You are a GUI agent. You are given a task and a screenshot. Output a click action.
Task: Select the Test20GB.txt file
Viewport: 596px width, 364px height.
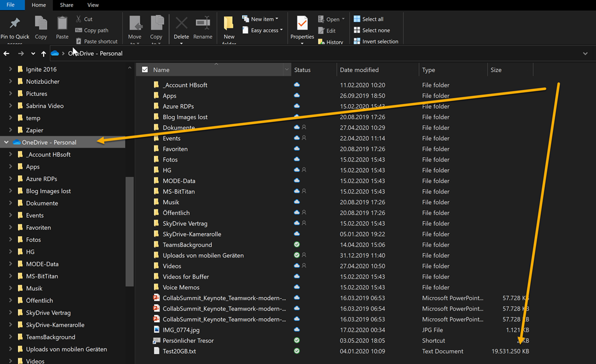[x=179, y=351]
